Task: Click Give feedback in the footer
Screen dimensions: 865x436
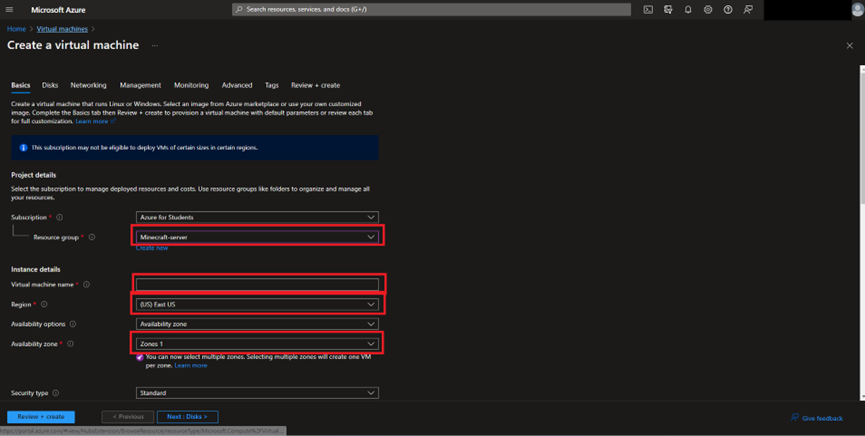Action: coord(816,418)
